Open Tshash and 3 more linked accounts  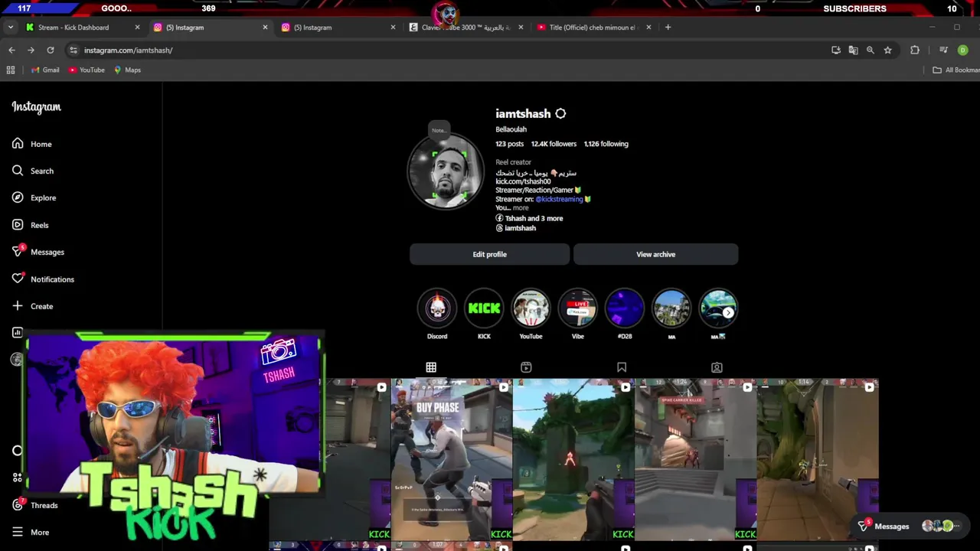[529, 218]
